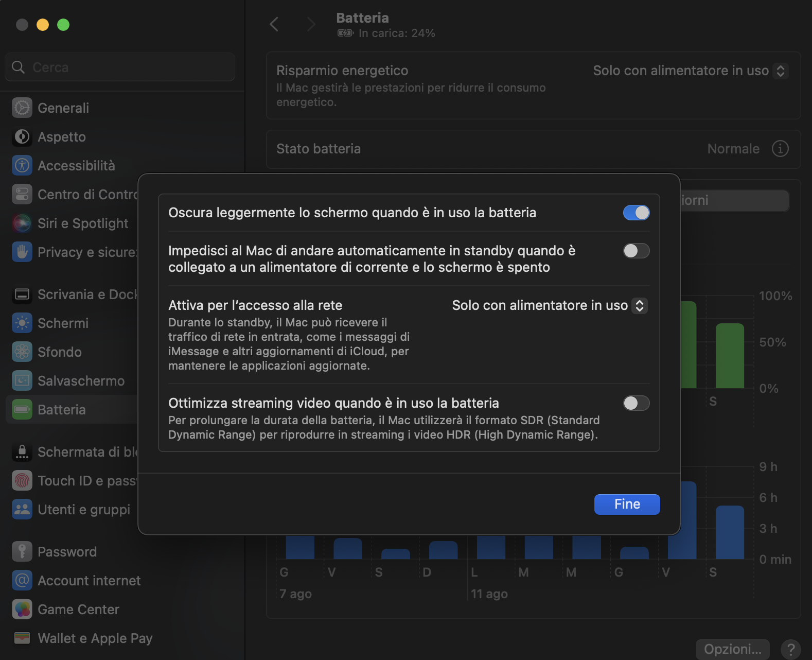Click the rightmost green battery level bar
The height and width of the screenshot is (660, 812).
(730, 356)
